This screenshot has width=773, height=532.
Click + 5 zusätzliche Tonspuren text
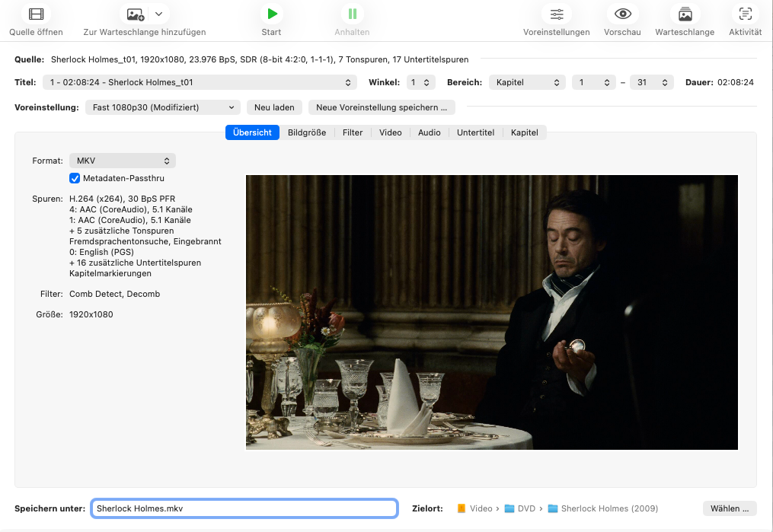(122, 231)
